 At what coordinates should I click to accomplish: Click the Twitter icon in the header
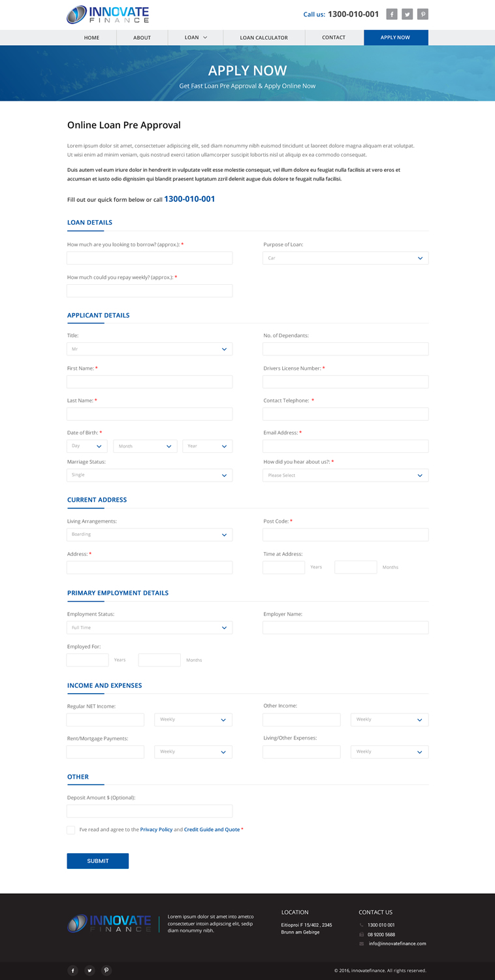[x=407, y=14]
